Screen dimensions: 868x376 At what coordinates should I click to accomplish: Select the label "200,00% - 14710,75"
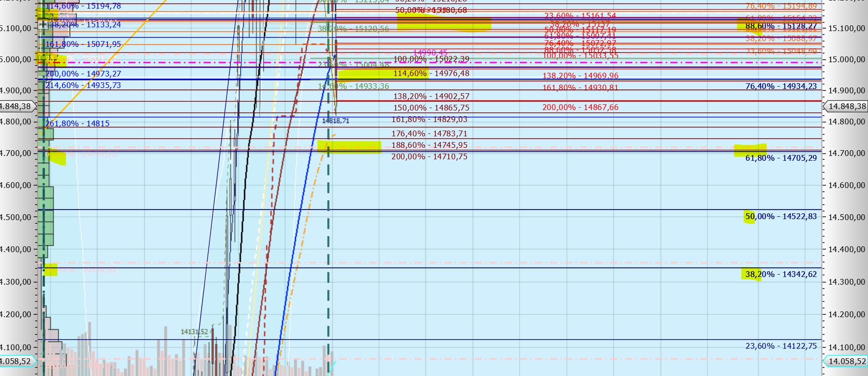[429, 156]
